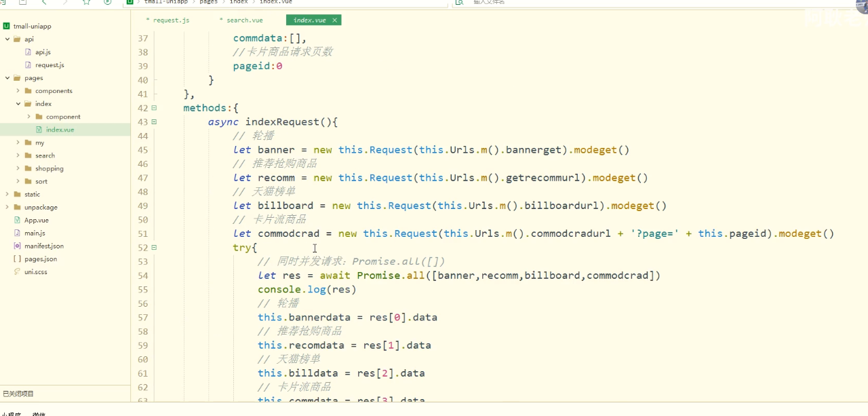
Task: Click the App.vue file icon
Action: coord(18,220)
